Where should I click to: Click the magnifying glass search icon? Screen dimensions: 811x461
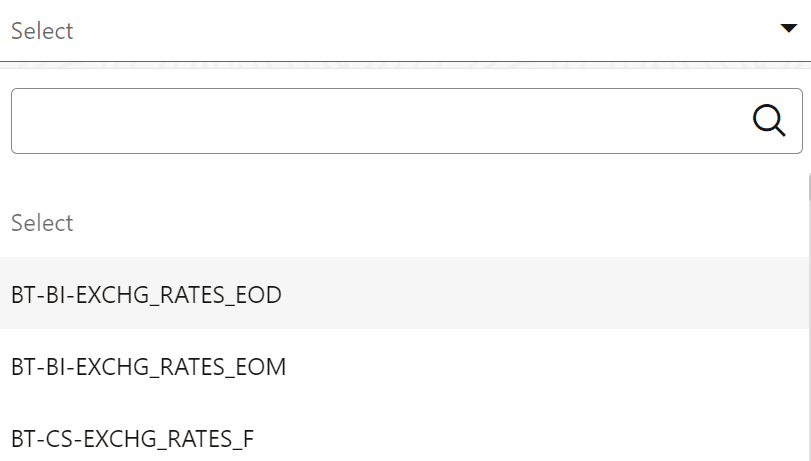pos(769,121)
